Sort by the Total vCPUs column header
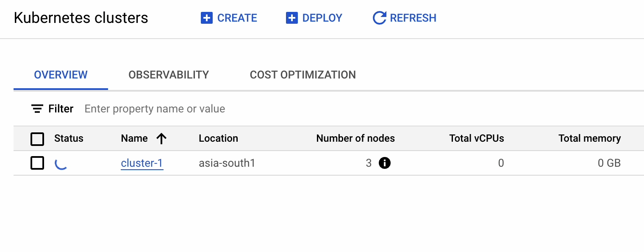This screenshot has width=644, height=252. pyautogui.click(x=476, y=138)
